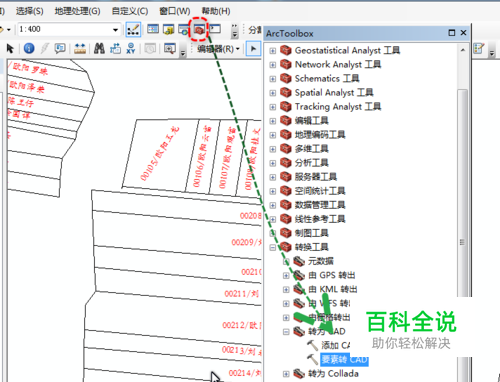Click the ArcToolbox vertical scrollbar
This screenshot has width=500, height=382.
[462, 213]
